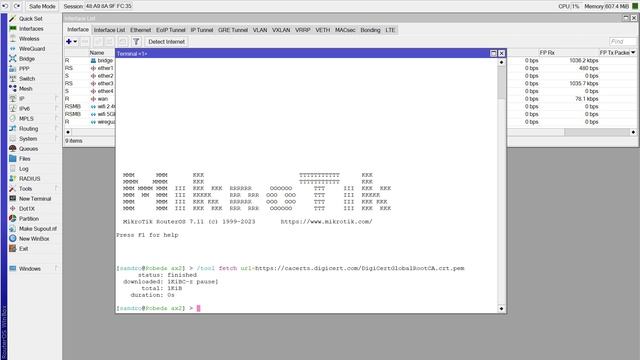Switch to Ethernet tab

point(140,30)
